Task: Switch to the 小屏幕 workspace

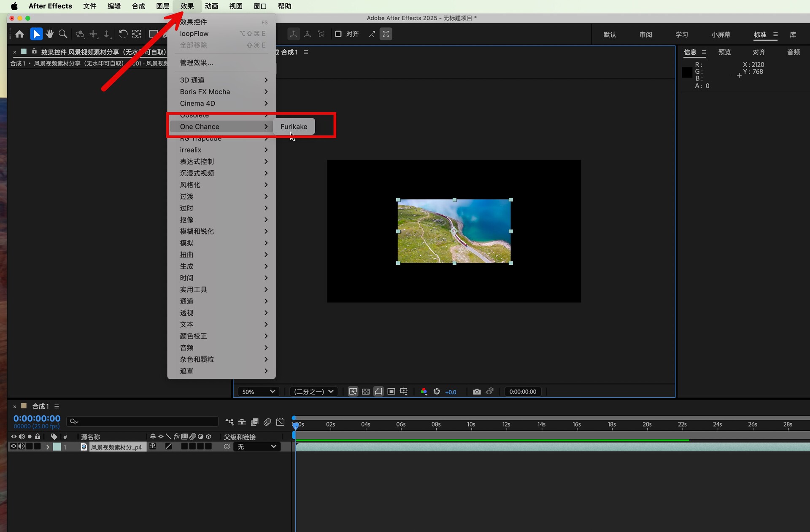Action: pyautogui.click(x=721, y=35)
